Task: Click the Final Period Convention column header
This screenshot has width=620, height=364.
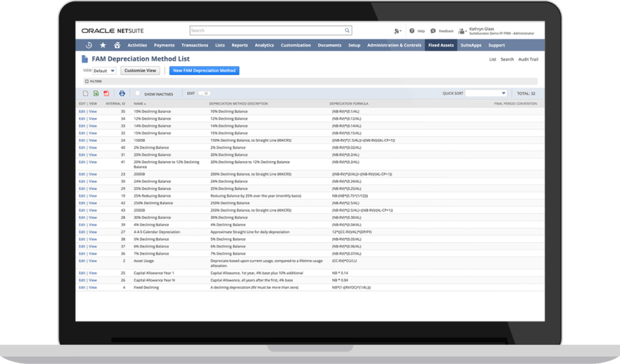Action: (x=515, y=103)
